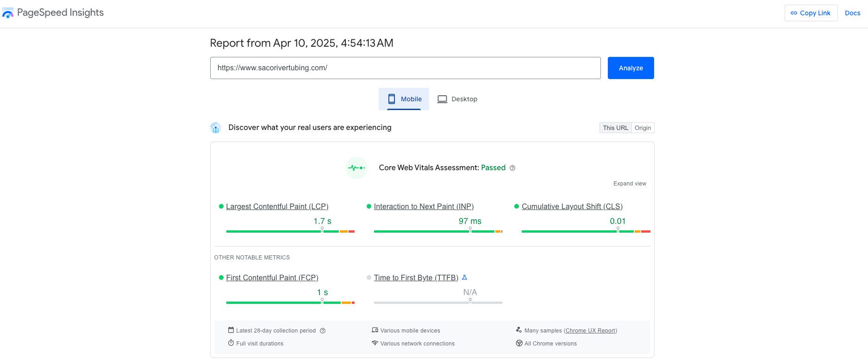Click the LCP value 1.7 s
The height and width of the screenshot is (364, 868).
pos(322,221)
